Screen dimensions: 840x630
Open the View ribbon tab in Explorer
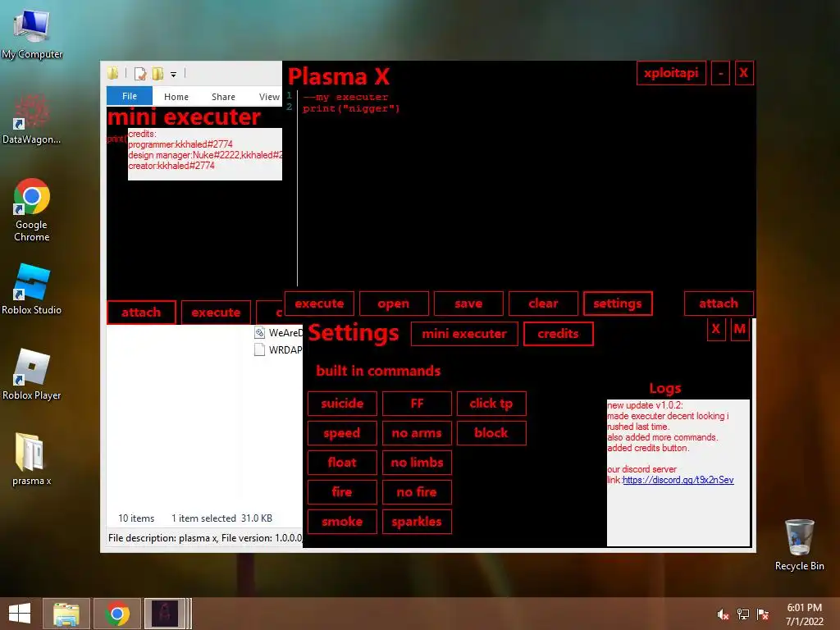coord(269,97)
